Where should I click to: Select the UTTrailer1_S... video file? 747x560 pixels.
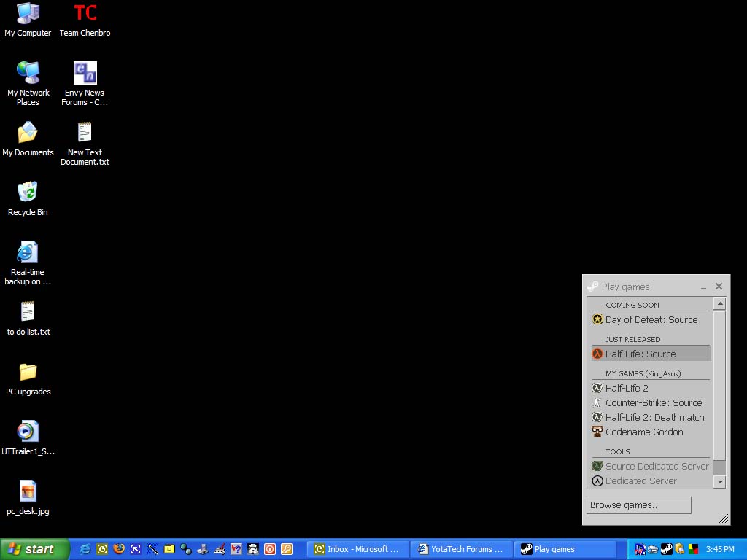coord(28,438)
